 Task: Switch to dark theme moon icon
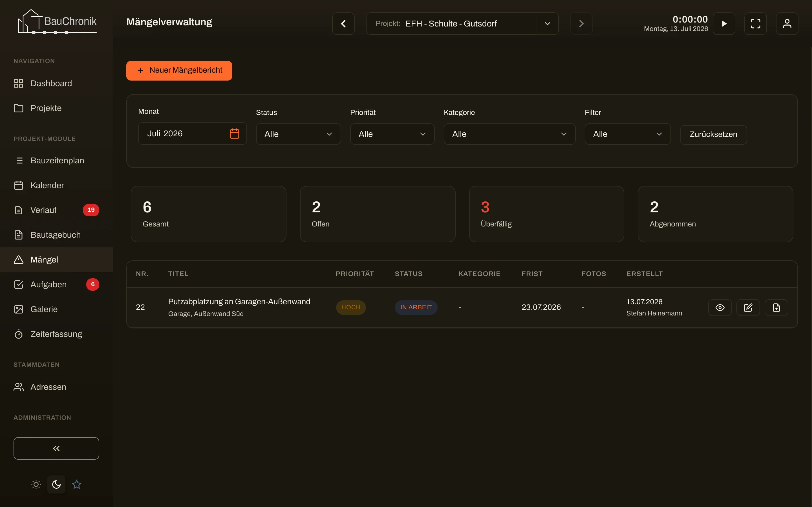[56, 484]
